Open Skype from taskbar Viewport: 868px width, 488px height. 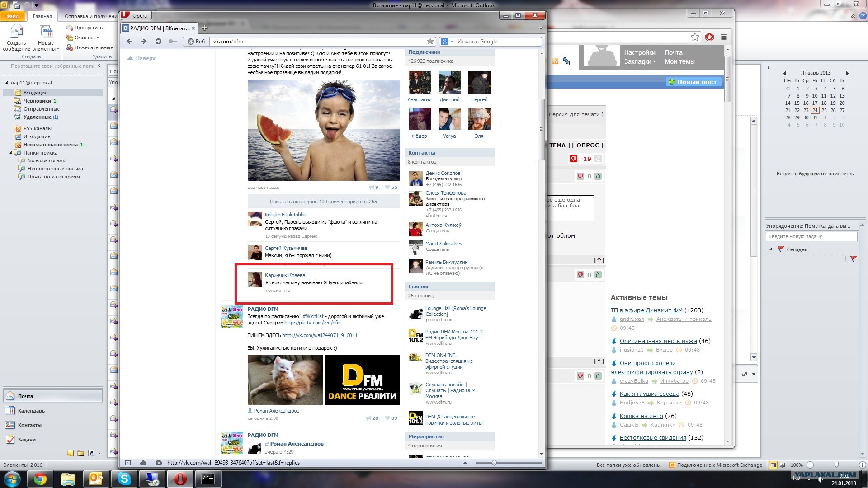tap(124, 479)
